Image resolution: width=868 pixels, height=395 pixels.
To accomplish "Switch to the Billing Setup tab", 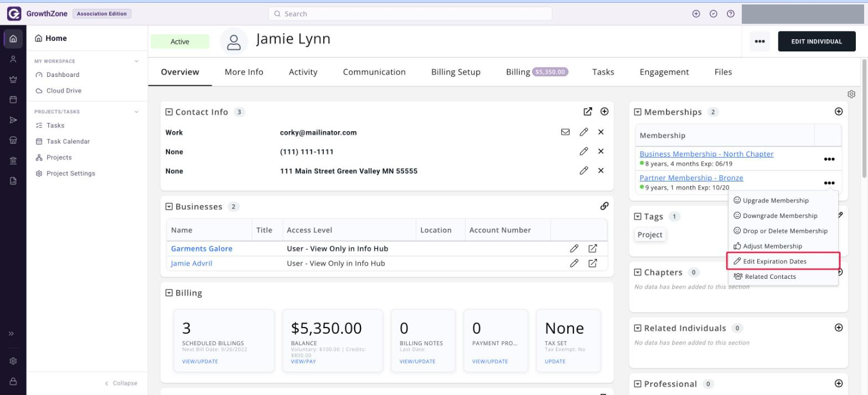I will pyautogui.click(x=456, y=72).
